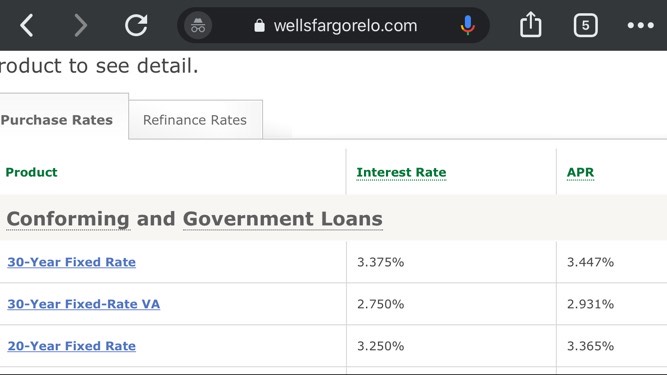
Task: Tap the wellsfargorelo.com address bar
Action: point(345,26)
